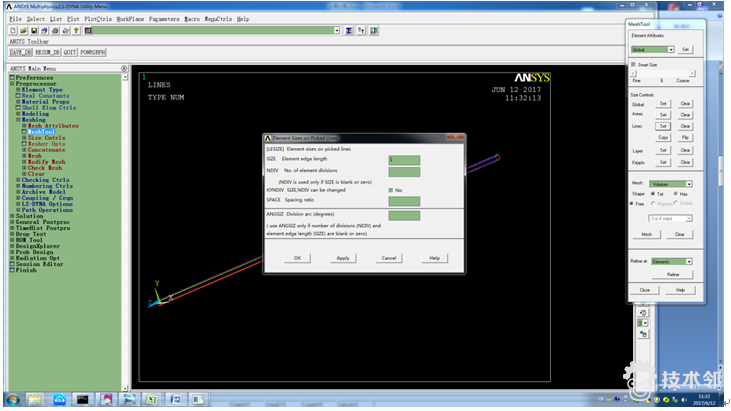Click the Reset Picking icon
The width and height of the screenshot is (731, 411).
pyautogui.click(x=361, y=31)
